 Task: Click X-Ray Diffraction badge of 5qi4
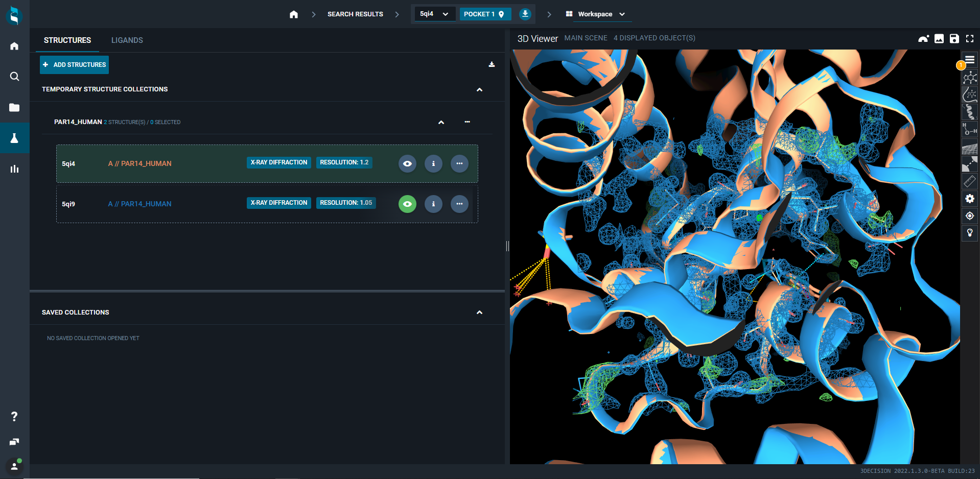279,162
